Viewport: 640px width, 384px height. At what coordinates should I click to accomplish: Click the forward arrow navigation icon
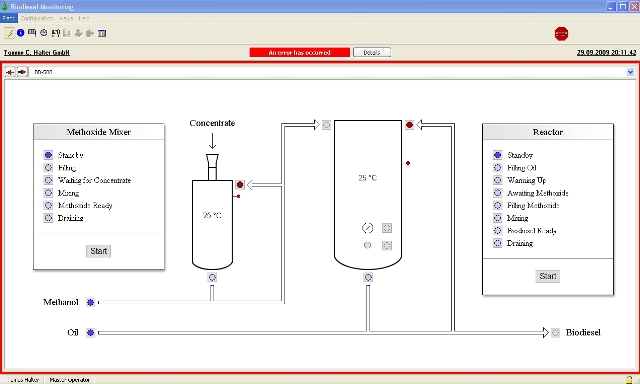pyautogui.click(x=22, y=72)
